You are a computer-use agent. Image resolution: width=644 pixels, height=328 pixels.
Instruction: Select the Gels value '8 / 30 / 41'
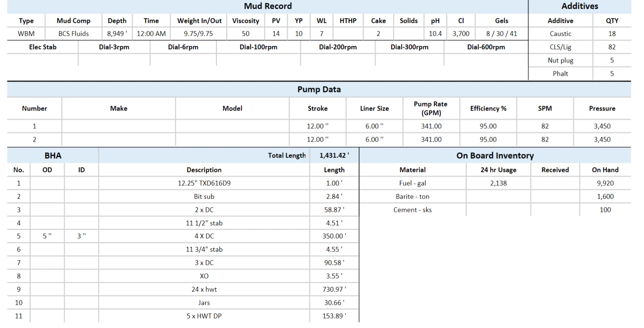pos(502,34)
